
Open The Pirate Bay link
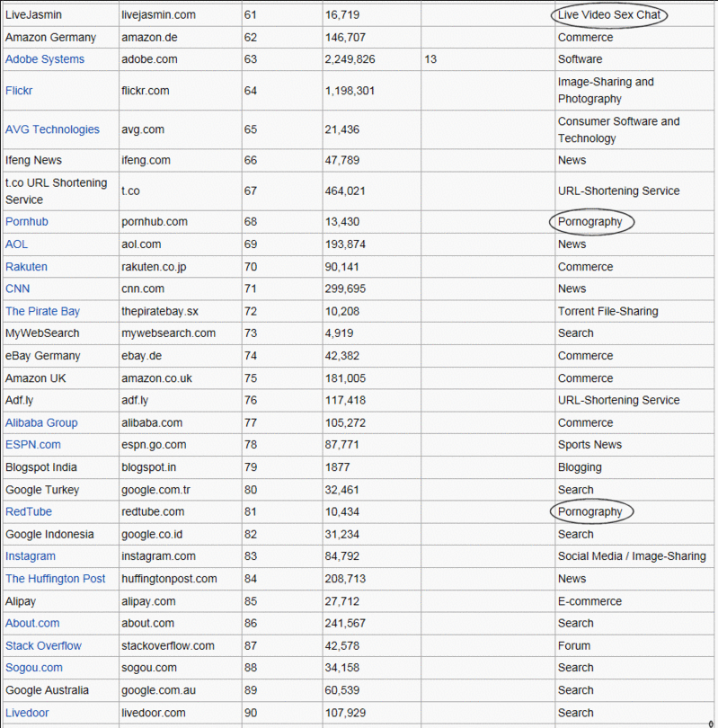click(42, 311)
